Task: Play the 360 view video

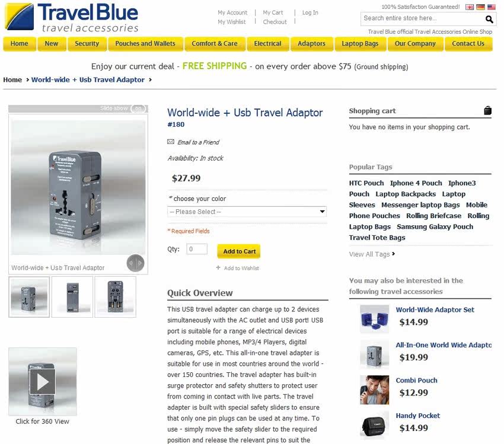Action: pyautogui.click(x=43, y=382)
